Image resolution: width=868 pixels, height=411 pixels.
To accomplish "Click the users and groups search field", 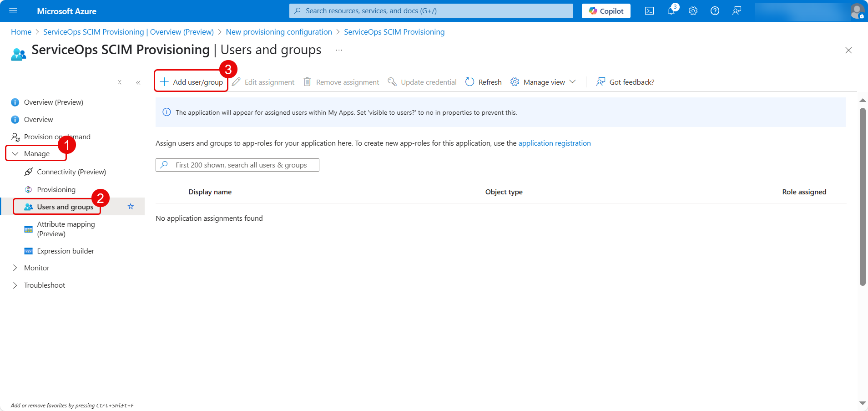I will (x=241, y=165).
